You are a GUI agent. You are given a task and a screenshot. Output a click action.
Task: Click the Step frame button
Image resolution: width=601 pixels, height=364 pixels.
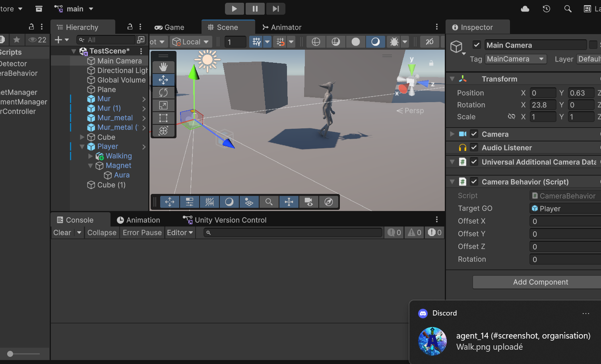point(276,9)
